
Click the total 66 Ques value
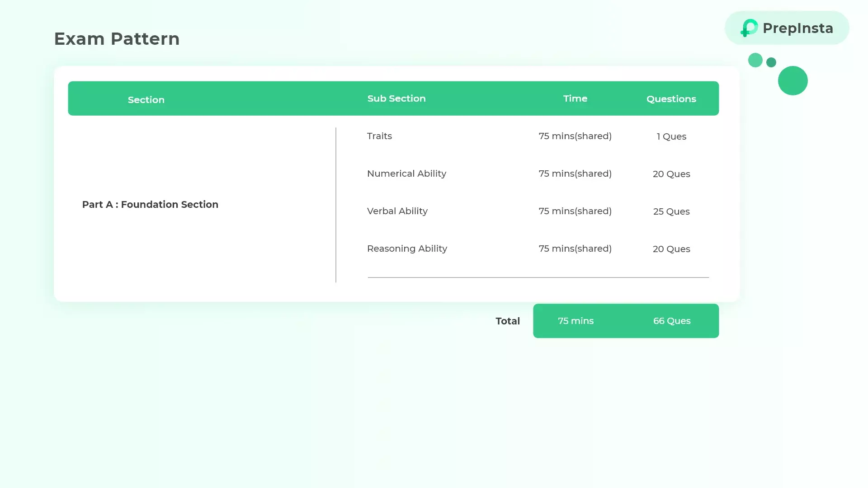(672, 321)
